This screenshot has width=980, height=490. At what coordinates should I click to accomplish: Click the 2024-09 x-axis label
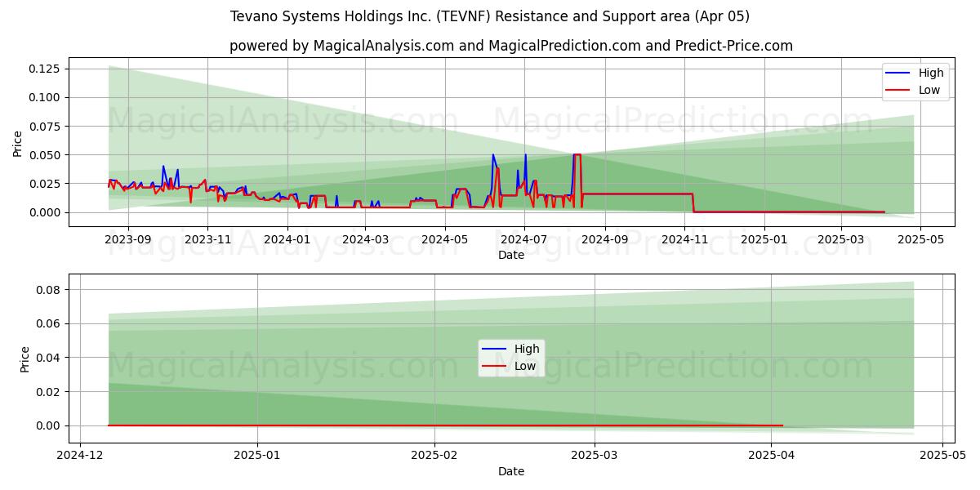(x=604, y=239)
